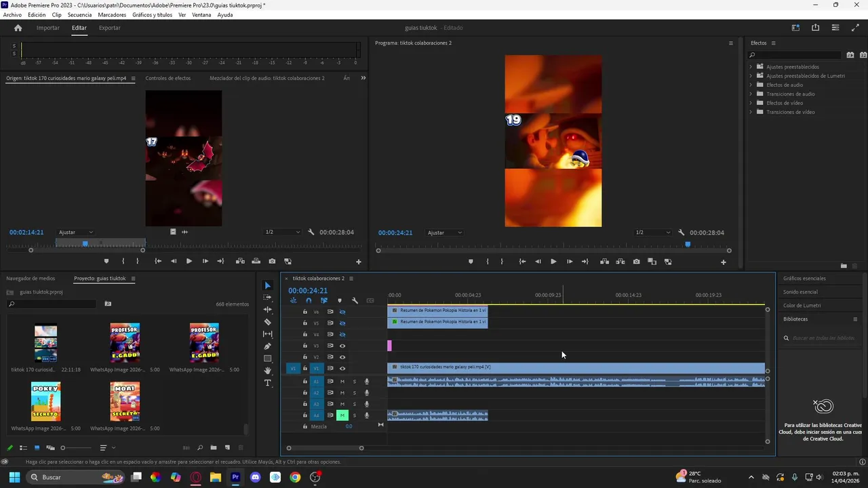Select the Slip tool

(x=267, y=334)
